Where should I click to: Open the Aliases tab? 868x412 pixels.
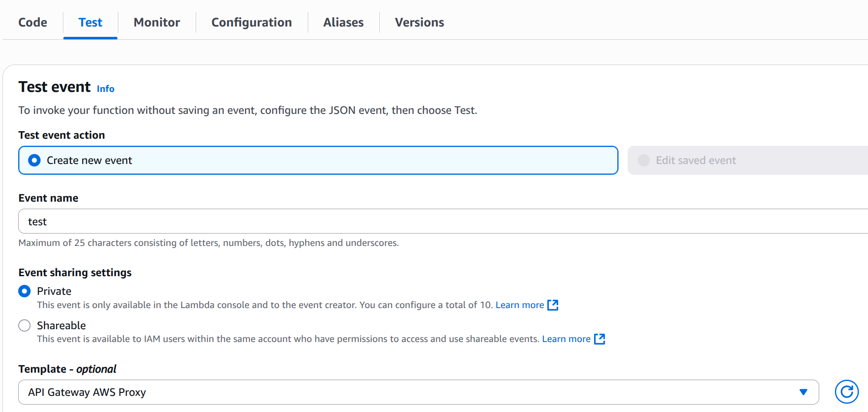tap(343, 22)
